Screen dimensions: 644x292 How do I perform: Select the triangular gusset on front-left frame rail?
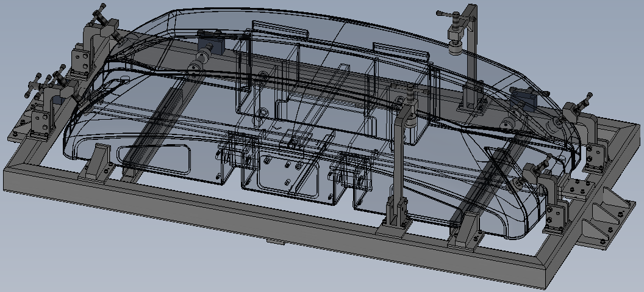98,162
